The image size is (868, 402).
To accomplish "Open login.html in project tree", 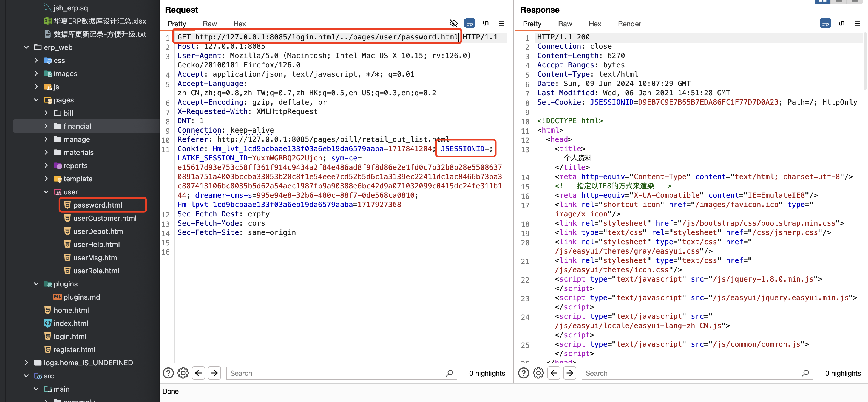I will (70, 336).
